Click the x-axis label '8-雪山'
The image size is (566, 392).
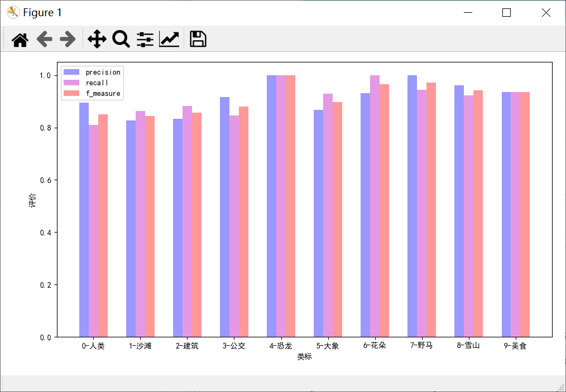pyautogui.click(x=468, y=346)
